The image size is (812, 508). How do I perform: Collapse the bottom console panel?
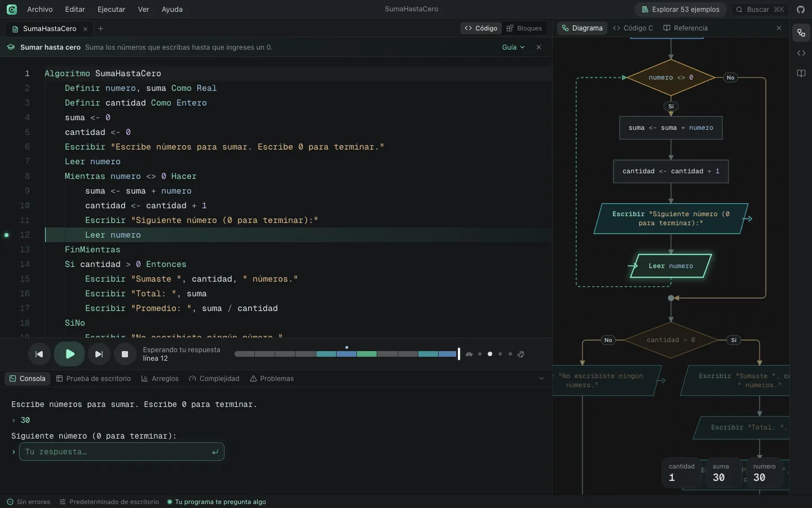tap(541, 379)
